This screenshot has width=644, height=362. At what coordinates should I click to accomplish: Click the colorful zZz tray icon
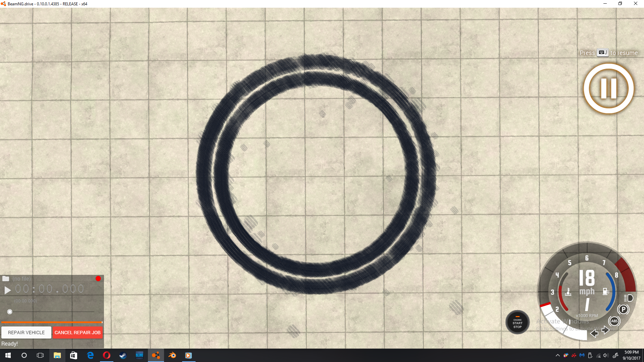pyautogui.click(x=566, y=355)
